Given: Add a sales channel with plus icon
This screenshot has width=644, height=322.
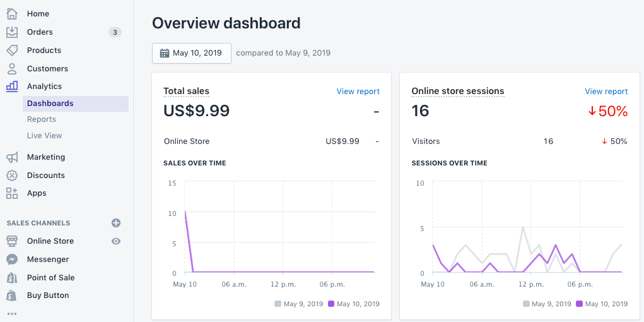Looking at the screenshot, I should 116,223.
